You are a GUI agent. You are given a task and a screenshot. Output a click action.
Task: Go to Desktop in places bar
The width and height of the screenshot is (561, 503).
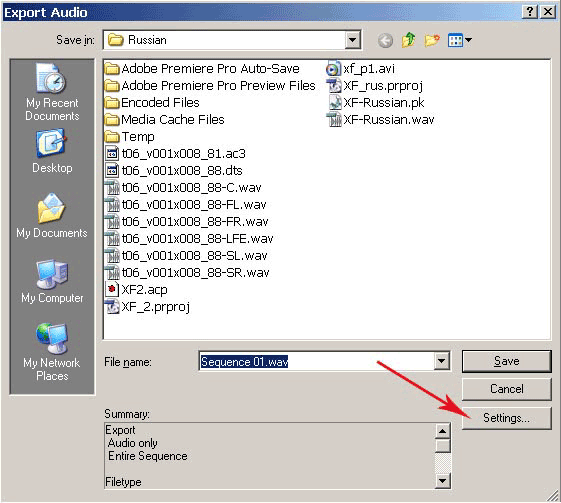coord(52,152)
